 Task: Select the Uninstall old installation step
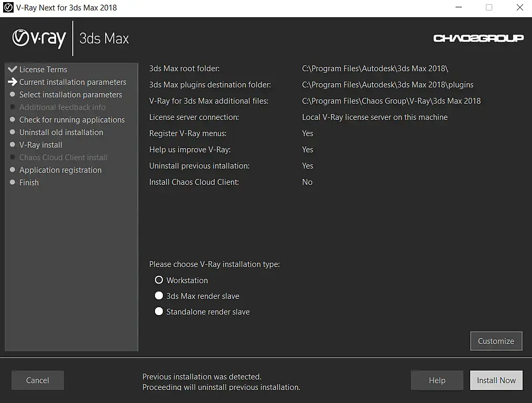(x=61, y=132)
